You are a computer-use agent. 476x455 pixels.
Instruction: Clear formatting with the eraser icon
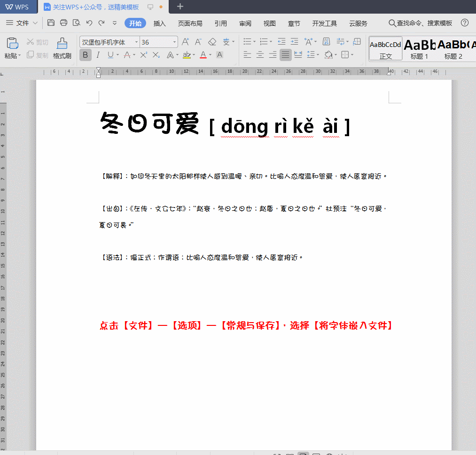[x=212, y=42]
